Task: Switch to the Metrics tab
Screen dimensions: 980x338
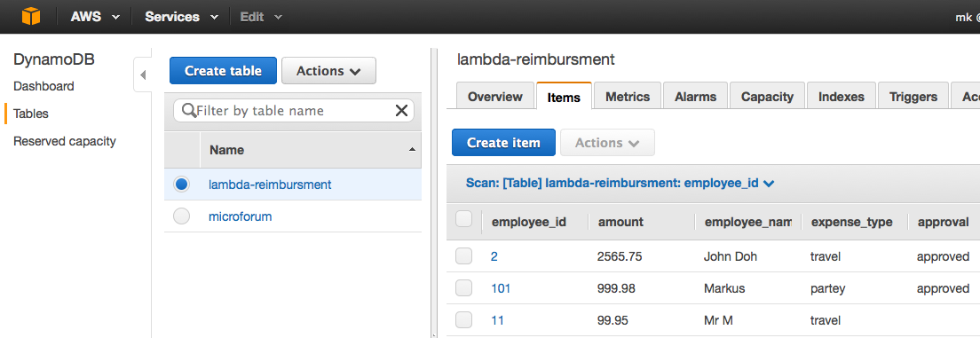Action: (x=628, y=96)
